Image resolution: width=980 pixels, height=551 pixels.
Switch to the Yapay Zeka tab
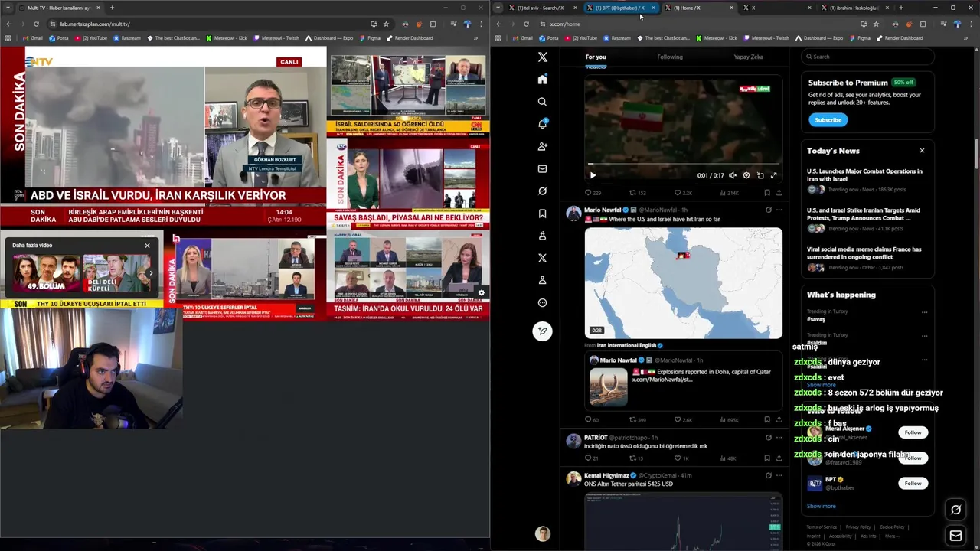click(x=748, y=57)
